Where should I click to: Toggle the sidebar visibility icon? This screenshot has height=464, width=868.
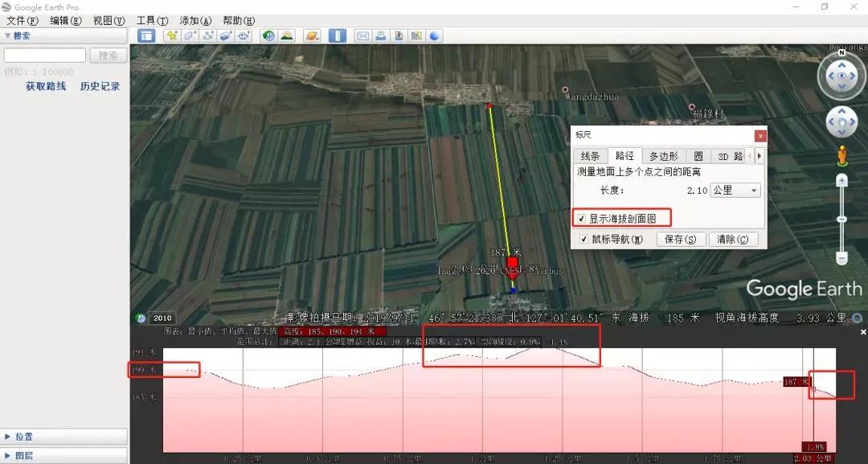click(146, 35)
